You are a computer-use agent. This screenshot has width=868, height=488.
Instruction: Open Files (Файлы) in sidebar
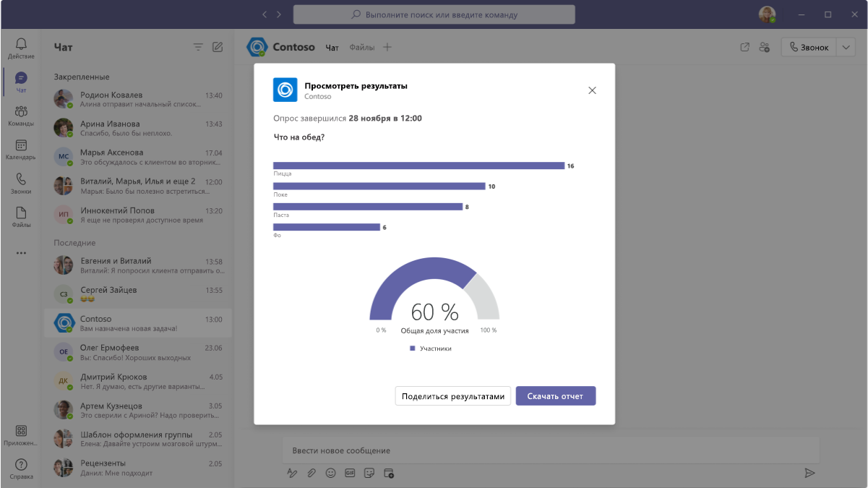click(x=21, y=217)
